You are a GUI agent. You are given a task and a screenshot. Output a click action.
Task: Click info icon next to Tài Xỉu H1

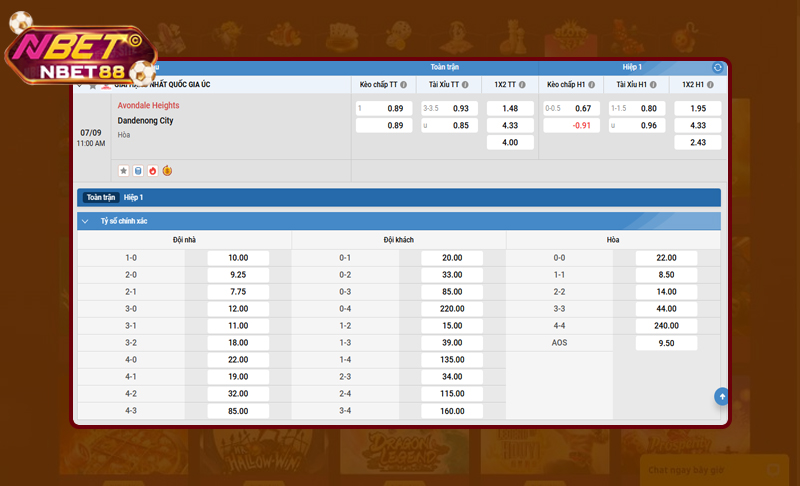pyautogui.click(x=663, y=85)
